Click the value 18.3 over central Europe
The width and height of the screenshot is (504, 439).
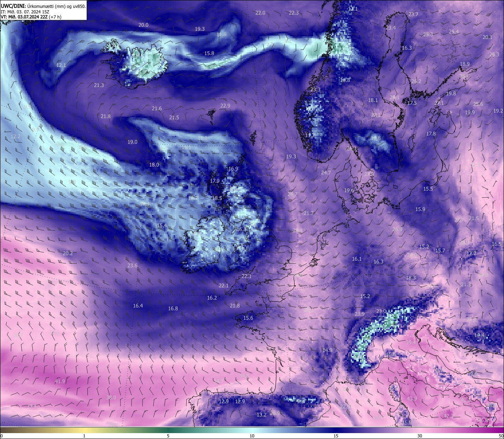pos(411,278)
